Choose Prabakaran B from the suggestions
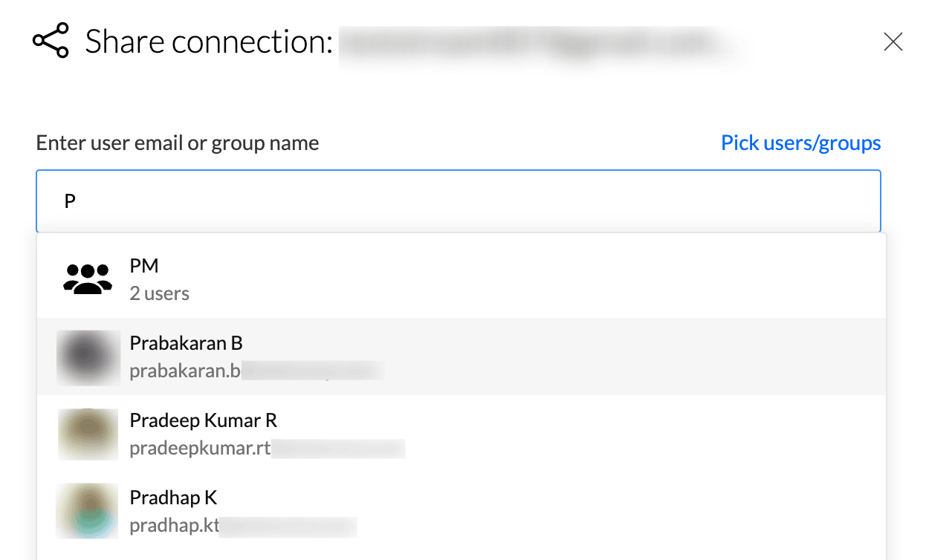 click(x=186, y=343)
